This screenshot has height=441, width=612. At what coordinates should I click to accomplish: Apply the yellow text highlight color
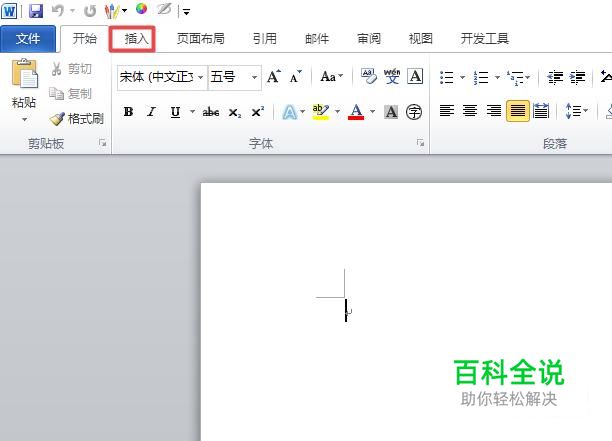pyautogui.click(x=321, y=112)
